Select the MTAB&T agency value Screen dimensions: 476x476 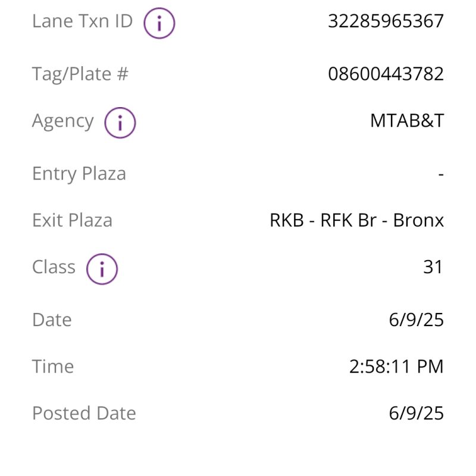(407, 121)
